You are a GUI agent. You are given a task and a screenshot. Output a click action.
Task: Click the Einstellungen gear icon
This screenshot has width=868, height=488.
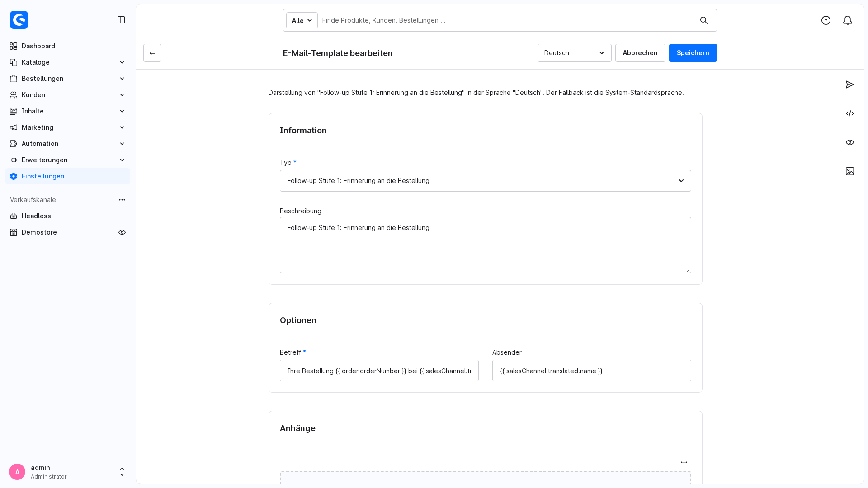tap(14, 176)
